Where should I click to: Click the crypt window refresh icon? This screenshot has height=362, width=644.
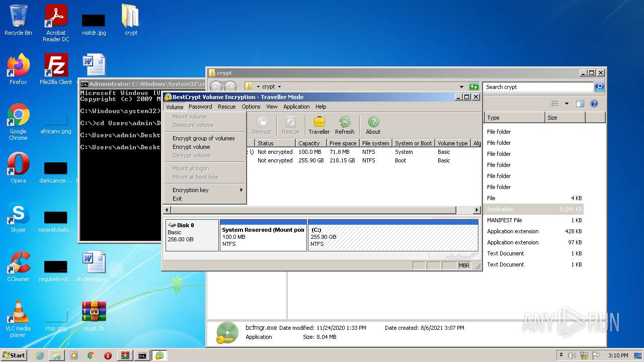click(x=473, y=87)
